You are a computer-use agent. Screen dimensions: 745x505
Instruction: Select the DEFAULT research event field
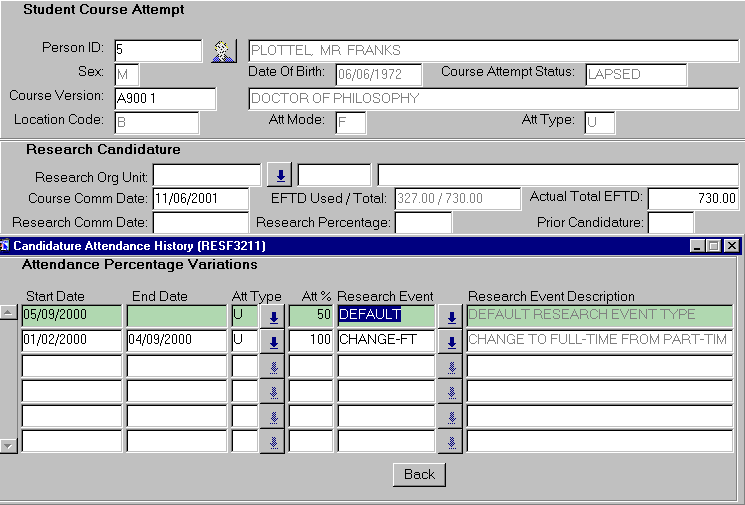(x=385, y=315)
